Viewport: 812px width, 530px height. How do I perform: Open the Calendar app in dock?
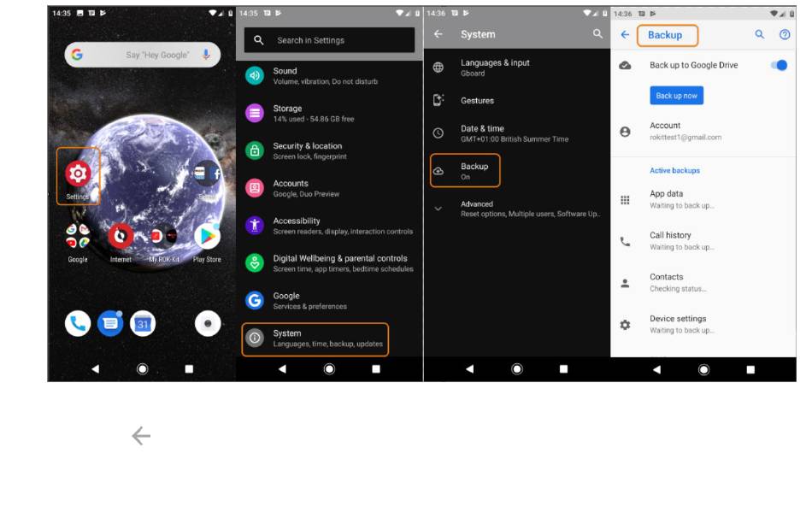[143, 324]
